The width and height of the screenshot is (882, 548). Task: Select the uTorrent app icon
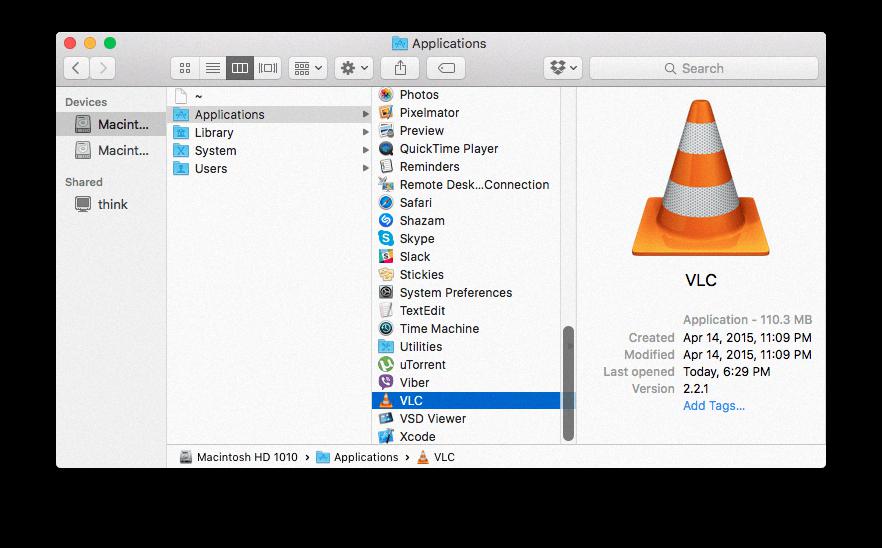pyautogui.click(x=386, y=365)
